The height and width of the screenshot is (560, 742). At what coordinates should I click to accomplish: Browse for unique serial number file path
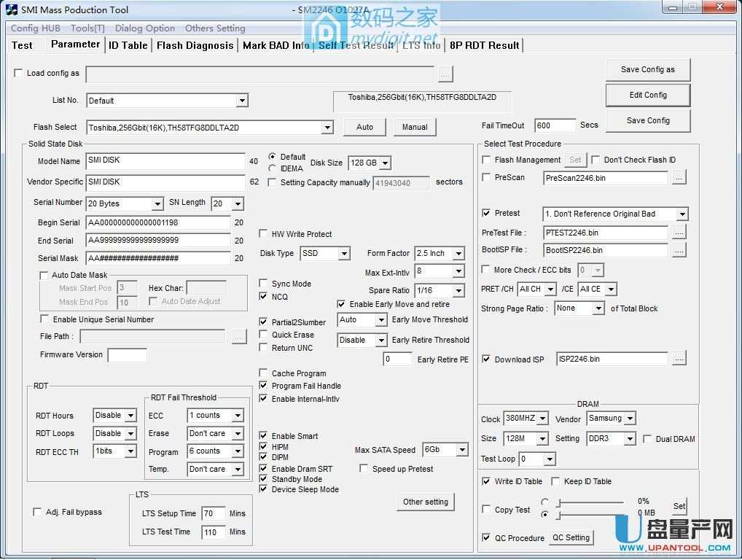point(240,336)
